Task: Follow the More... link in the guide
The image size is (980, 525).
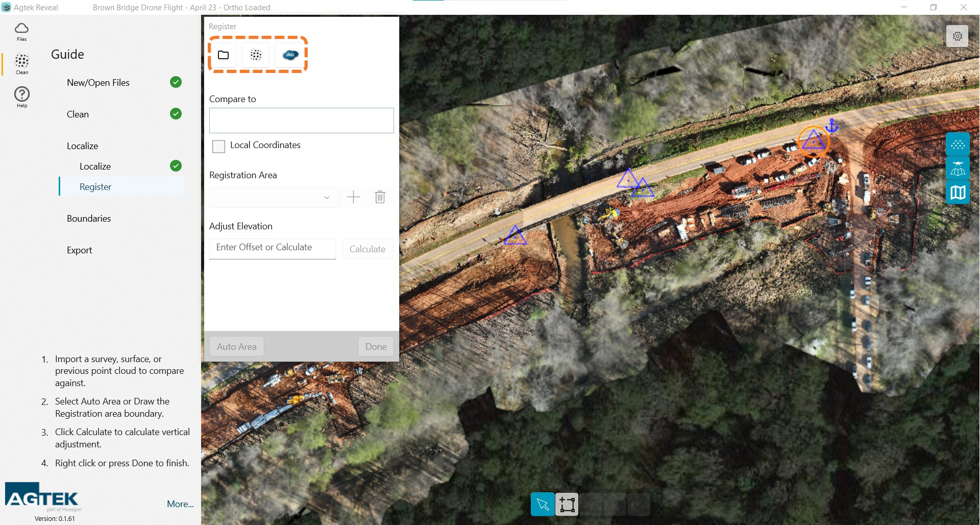Action: point(180,504)
